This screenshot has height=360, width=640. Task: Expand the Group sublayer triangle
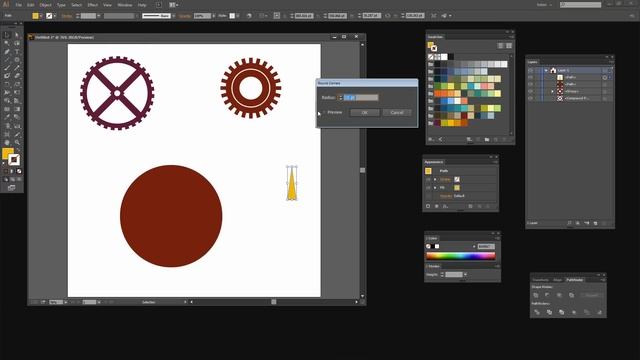553,91
